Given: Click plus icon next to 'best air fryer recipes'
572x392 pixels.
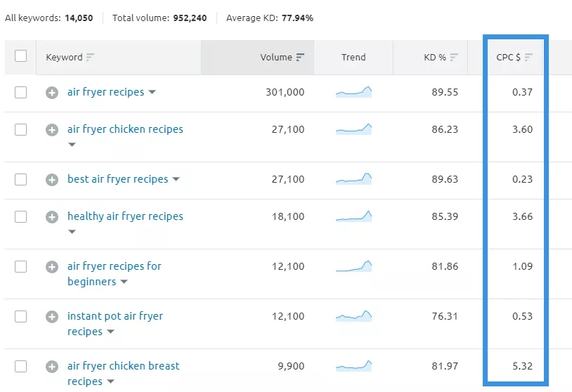Looking at the screenshot, I should click(x=52, y=180).
